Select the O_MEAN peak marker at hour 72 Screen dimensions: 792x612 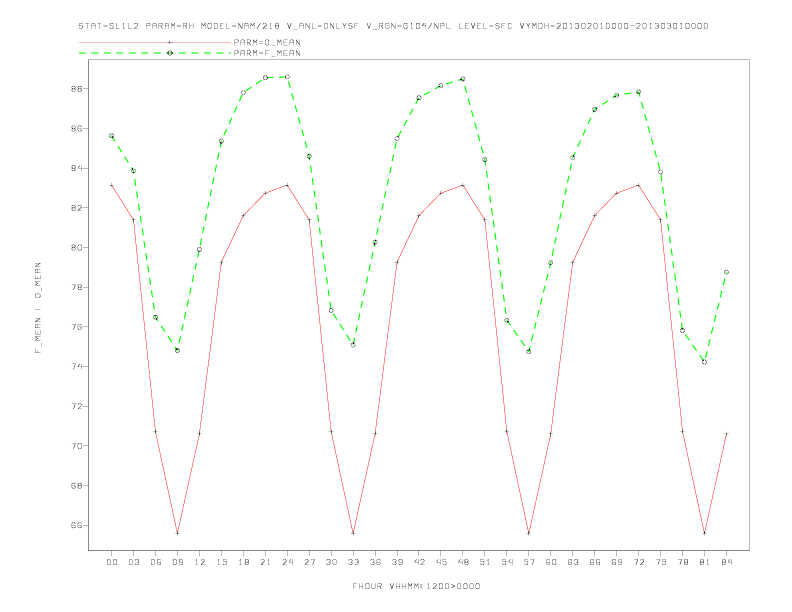(x=638, y=185)
